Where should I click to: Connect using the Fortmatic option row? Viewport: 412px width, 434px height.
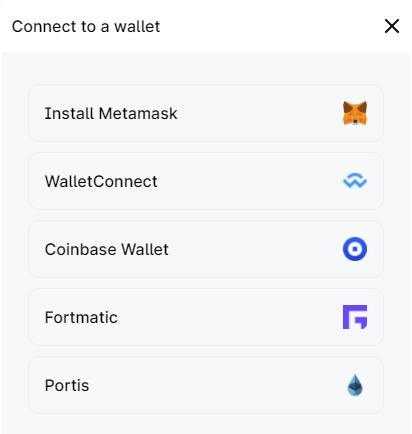[x=206, y=317]
